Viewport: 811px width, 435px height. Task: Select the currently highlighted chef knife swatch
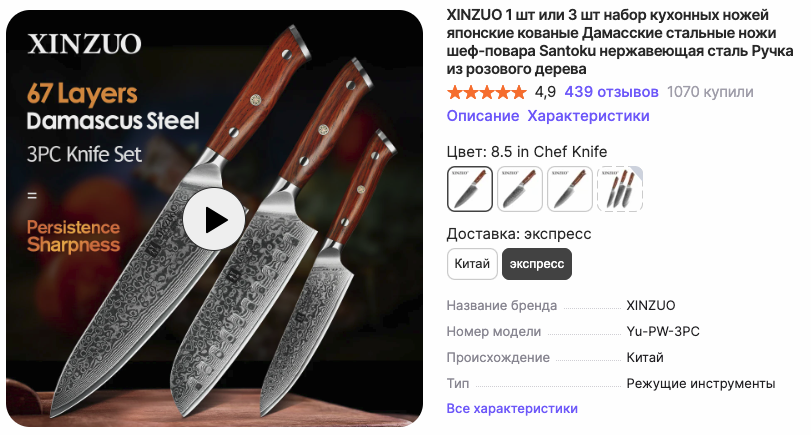click(x=470, y=189)
